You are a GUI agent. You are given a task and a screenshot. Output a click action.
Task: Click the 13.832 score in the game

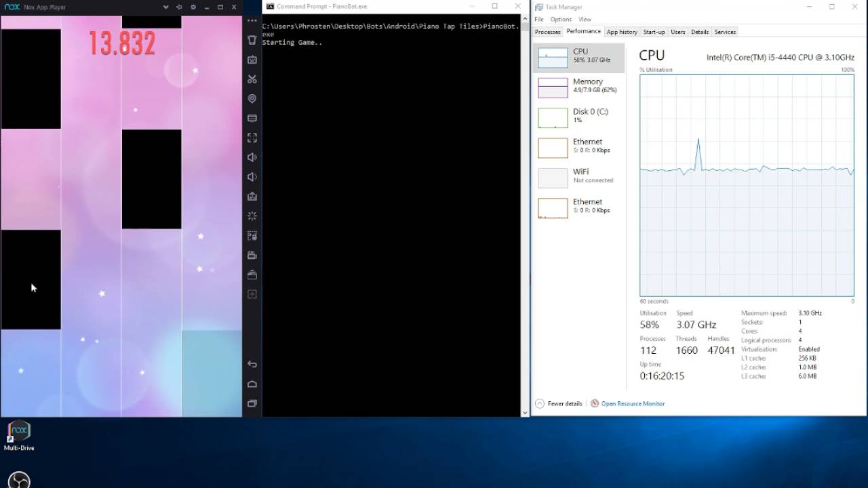(x=122, y=43)
